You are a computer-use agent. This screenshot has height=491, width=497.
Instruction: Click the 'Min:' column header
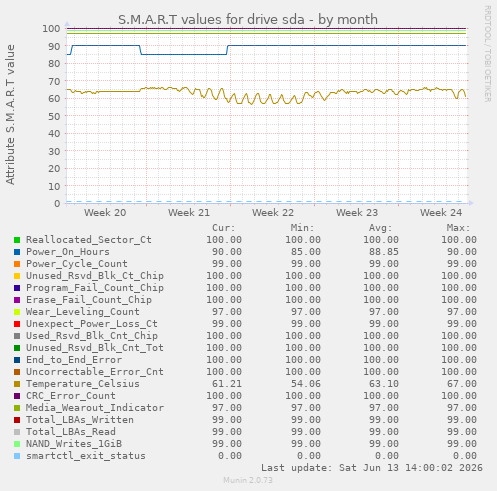coord(302,228)
